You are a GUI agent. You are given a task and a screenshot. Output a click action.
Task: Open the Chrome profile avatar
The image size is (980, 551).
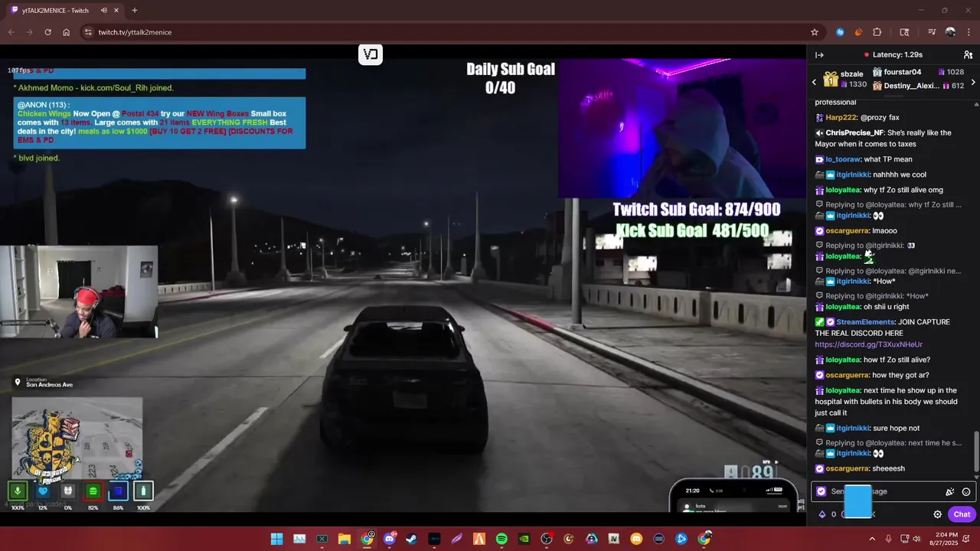click(x=950, y=32)
